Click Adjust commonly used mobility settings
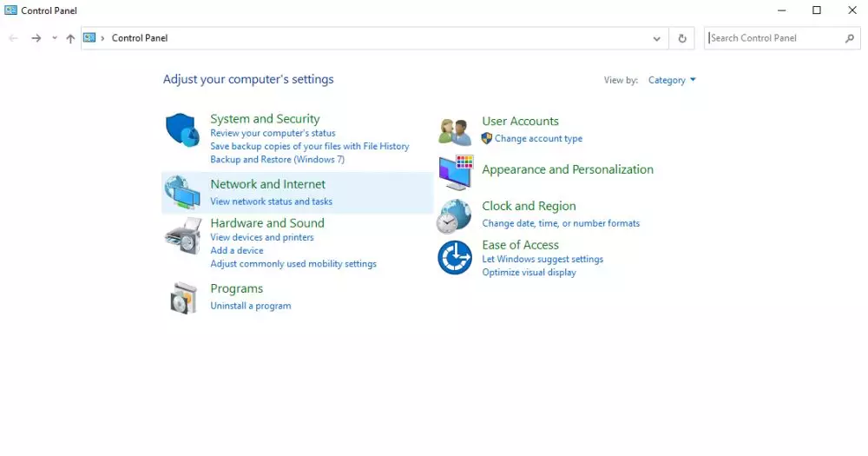This screenshot has height=456, width=868. tap(293, 264)
